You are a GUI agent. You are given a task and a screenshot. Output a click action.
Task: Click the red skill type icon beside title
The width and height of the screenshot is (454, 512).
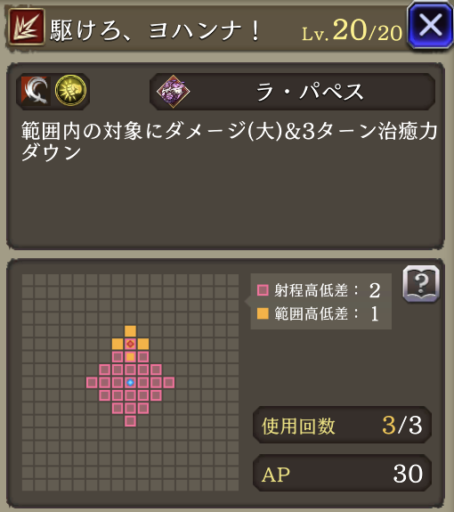point(26,27)
